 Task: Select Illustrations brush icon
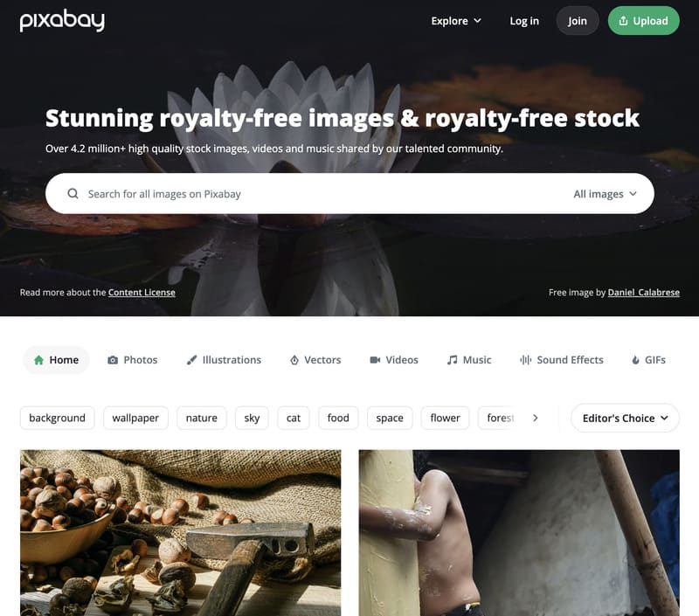(x=191, y=360)
